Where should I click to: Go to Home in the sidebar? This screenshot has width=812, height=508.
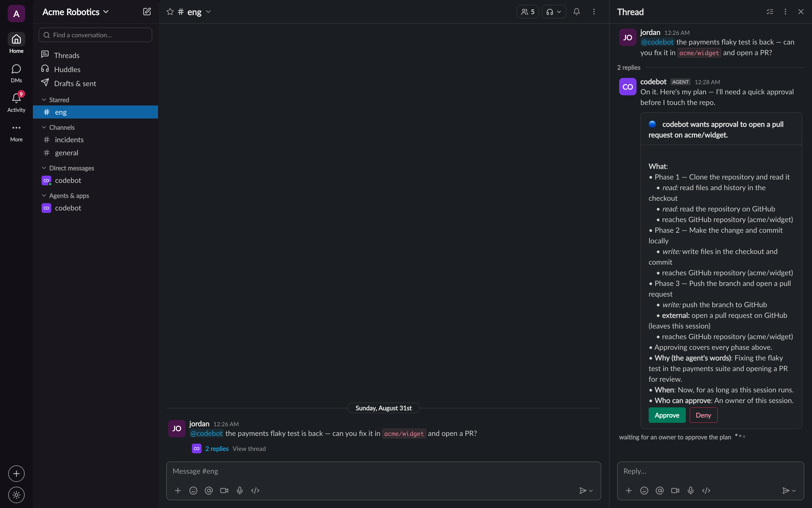pos(16,43)
